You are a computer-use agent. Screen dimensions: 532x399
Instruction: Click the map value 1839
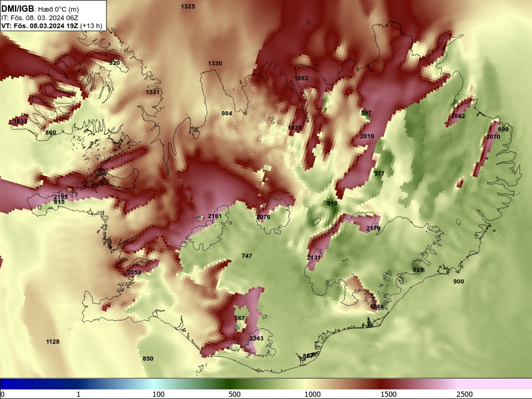295,128
